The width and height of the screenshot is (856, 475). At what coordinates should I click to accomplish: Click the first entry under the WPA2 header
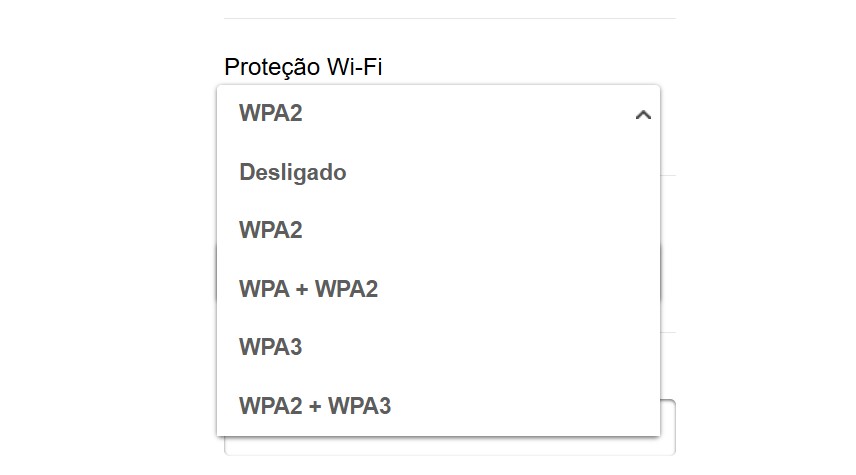[293, 173]
